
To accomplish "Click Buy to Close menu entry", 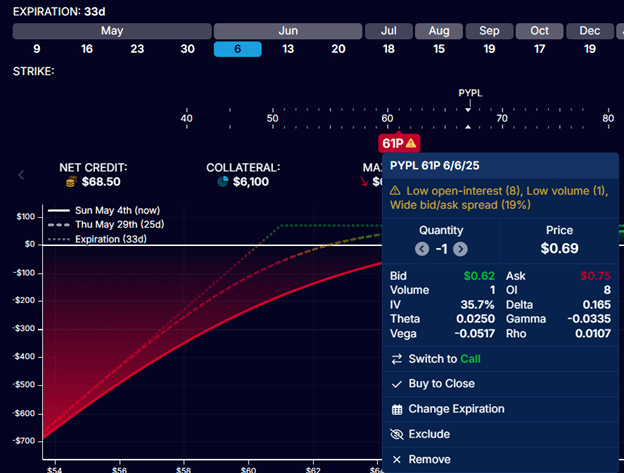I will click(x=500, y=384).
